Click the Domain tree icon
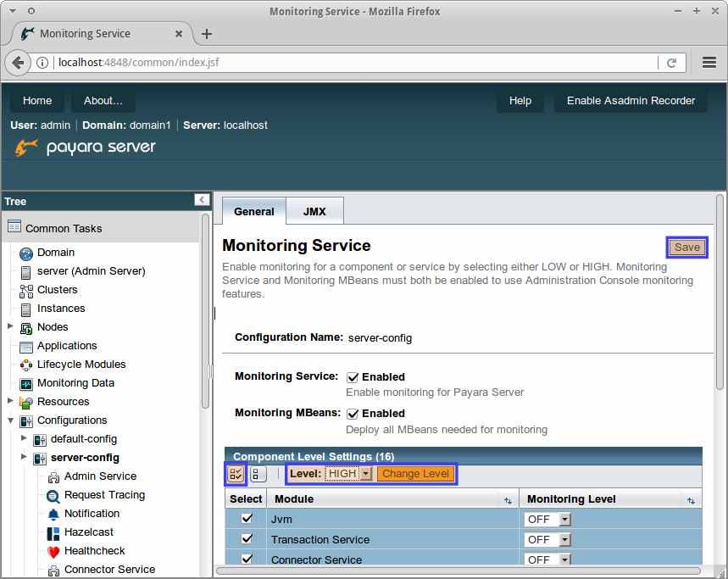 26,253
